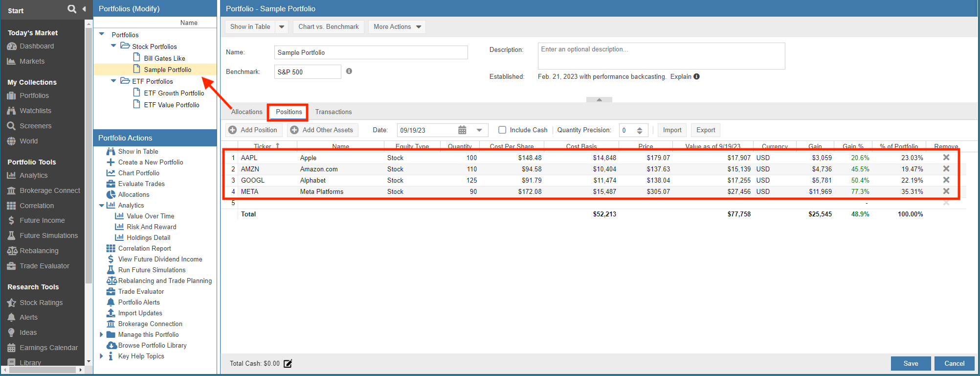This screenshot has height=376, width=980.
Task: Adjust the Quantity Precision stepper
Action: pos(639,130)
